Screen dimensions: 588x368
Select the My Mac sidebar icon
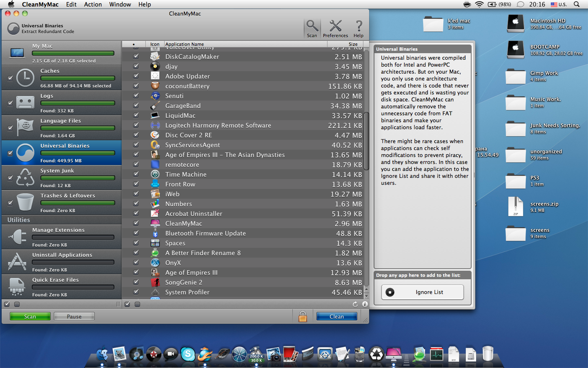[x=17, y=53]
